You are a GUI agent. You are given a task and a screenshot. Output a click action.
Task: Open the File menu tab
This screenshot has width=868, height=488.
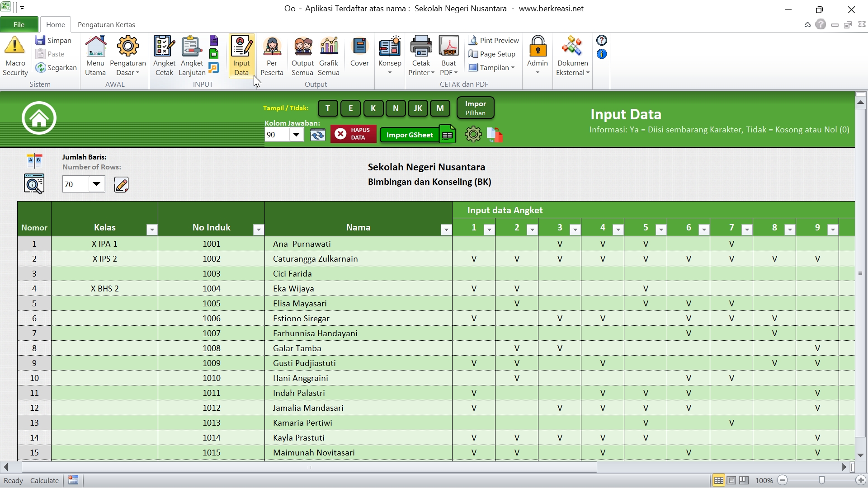[x=19, y=25]
